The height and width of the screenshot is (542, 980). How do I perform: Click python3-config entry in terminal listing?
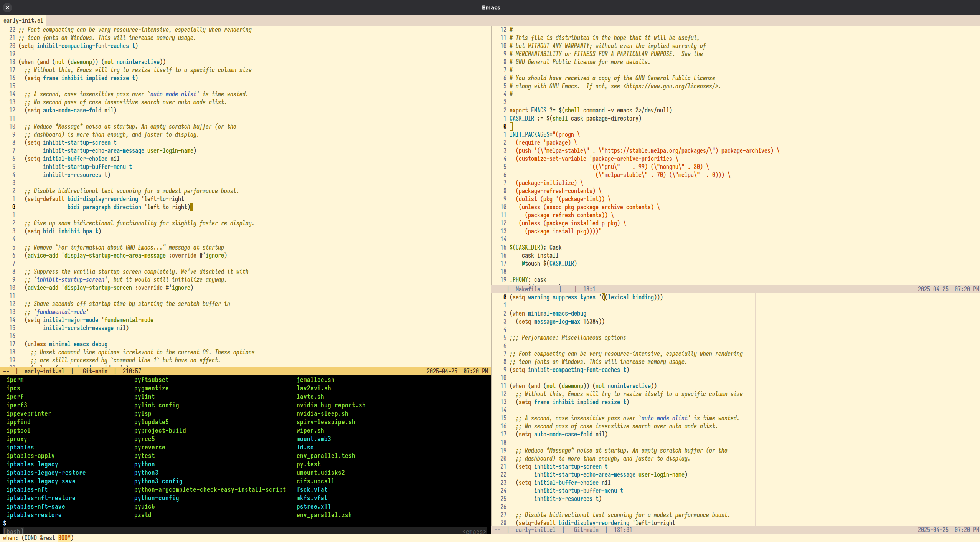point(158,481)
